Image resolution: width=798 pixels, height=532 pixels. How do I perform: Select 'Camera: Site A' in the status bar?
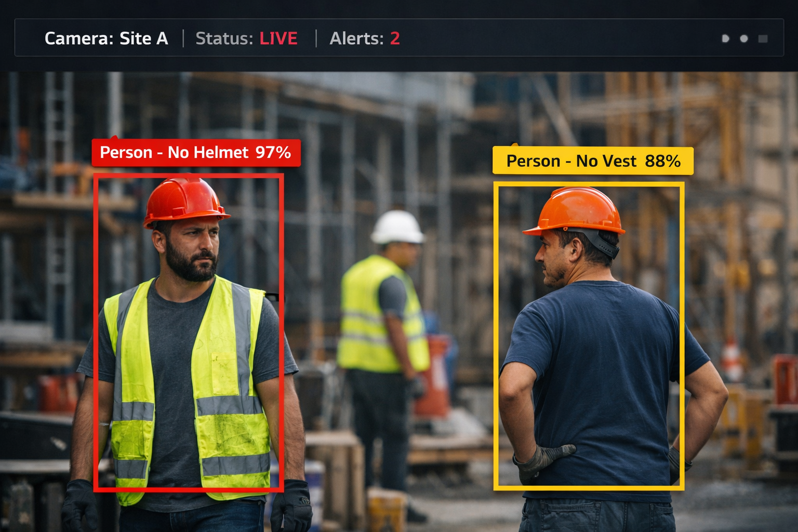(107, 38)
